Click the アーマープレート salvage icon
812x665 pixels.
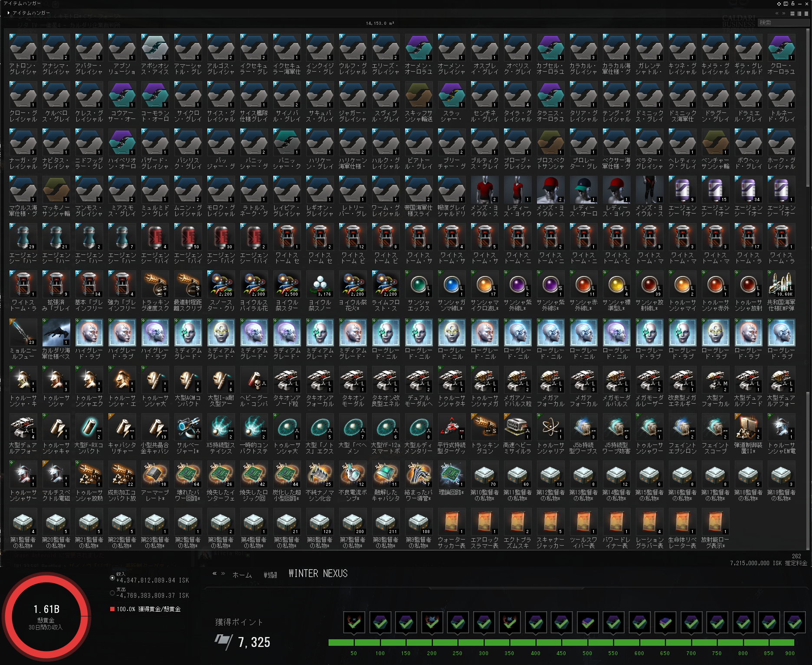click(155, 474)
